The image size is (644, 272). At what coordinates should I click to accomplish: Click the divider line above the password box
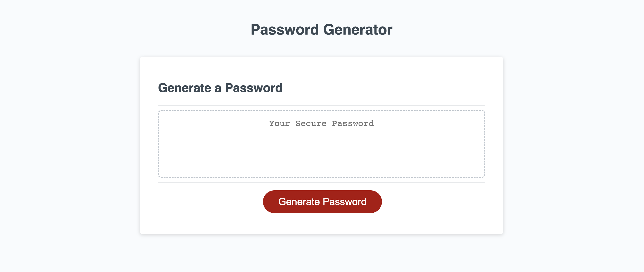321,105
